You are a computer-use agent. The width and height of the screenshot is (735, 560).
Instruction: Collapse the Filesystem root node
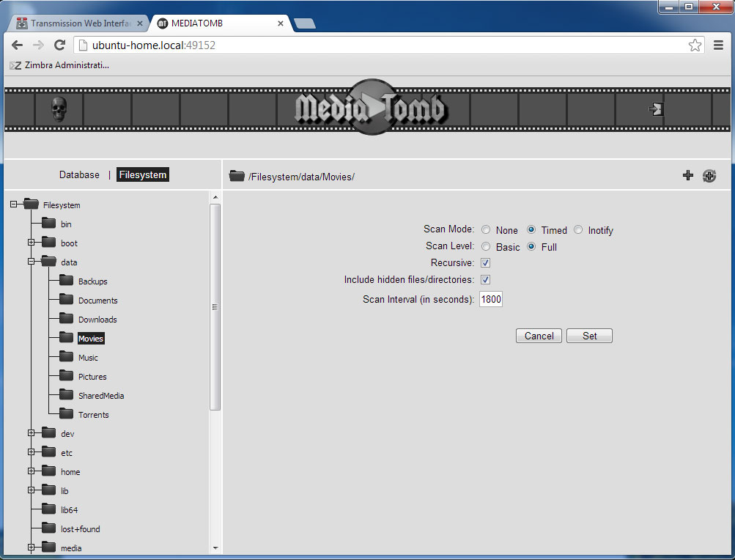(14, 204)
